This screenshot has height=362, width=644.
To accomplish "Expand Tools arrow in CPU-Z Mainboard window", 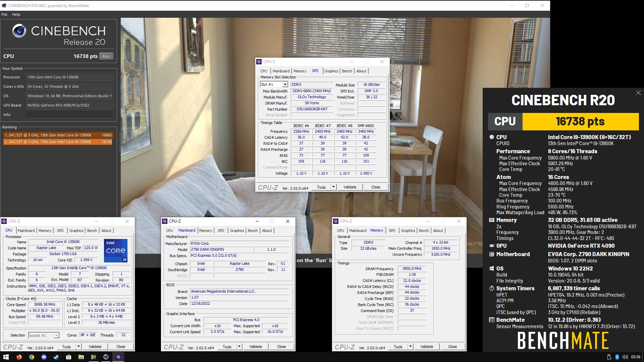I will [239, 347].
